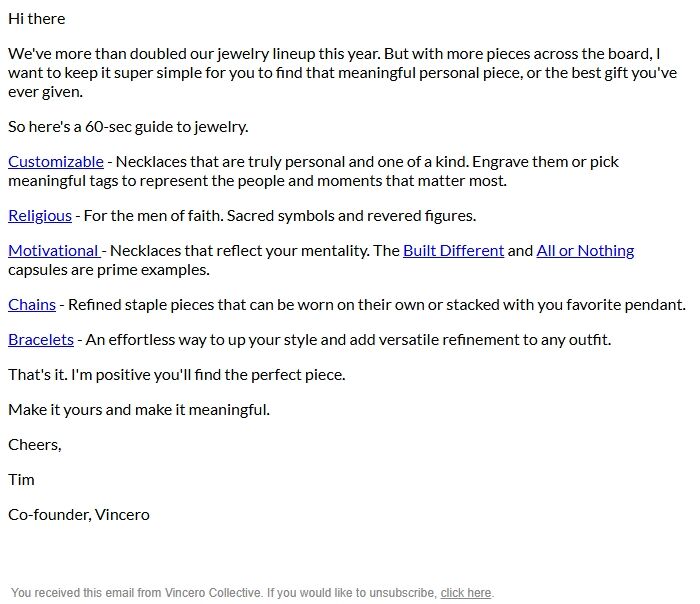The image size is (700, 604).
Task: Click the All or Nothing link
Action: (x=585, y=251)
